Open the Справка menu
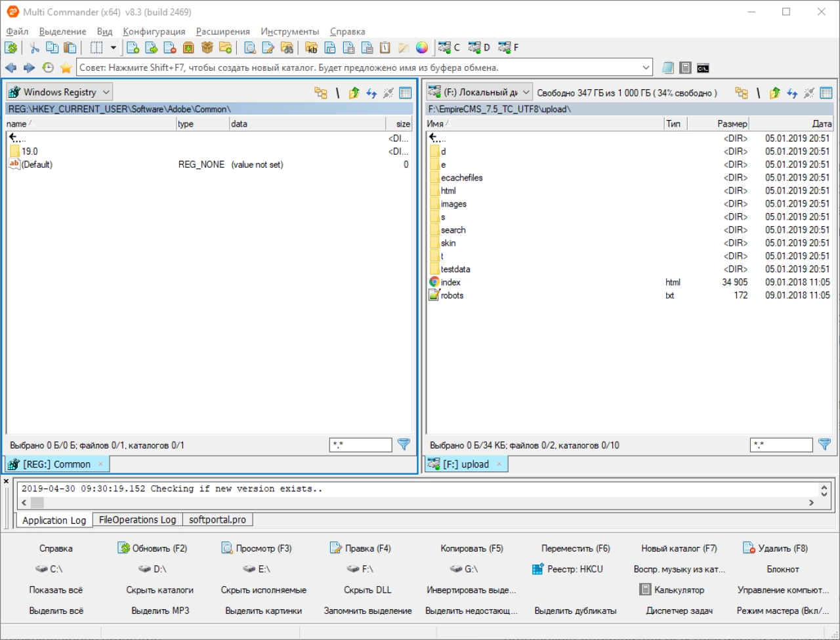Image resolution: width=840 pixels, height=640 pixels. coord(347,31)
